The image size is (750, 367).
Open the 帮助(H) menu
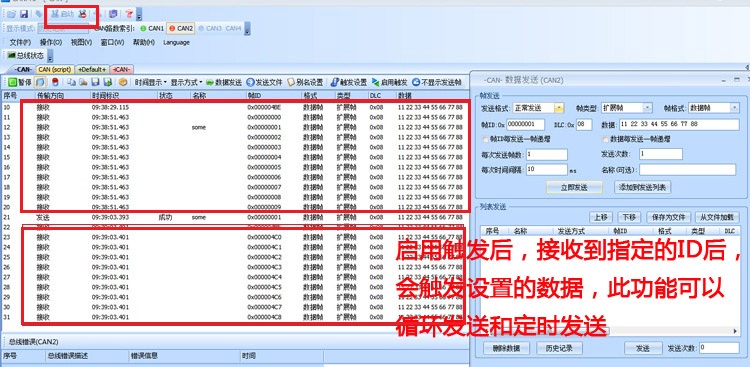pos(144,43)
